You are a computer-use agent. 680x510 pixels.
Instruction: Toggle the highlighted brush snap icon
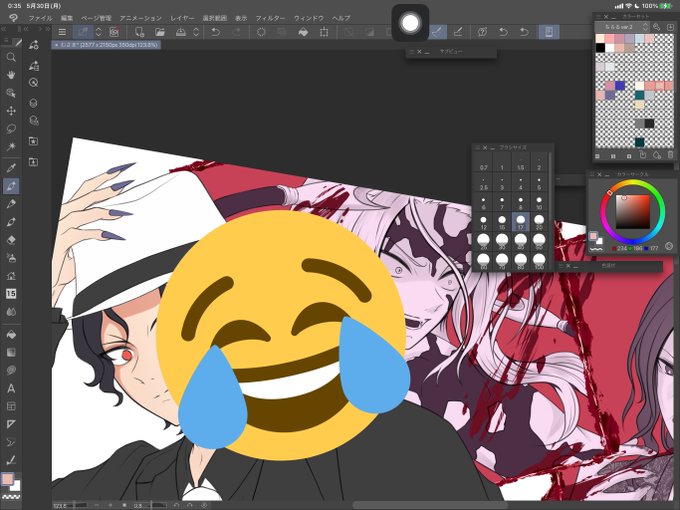pos(438,32)
